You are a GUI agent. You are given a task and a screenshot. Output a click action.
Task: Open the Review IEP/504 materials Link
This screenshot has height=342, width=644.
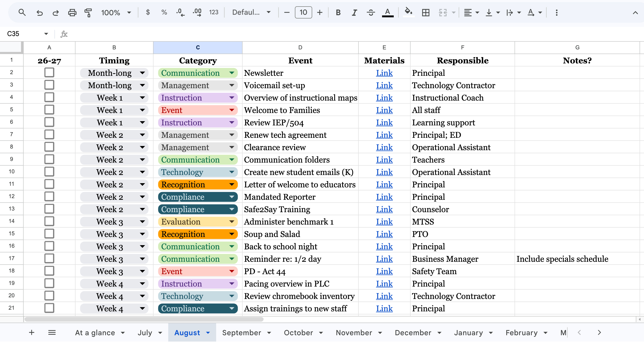pyautogui.click(x=384, y=123)
